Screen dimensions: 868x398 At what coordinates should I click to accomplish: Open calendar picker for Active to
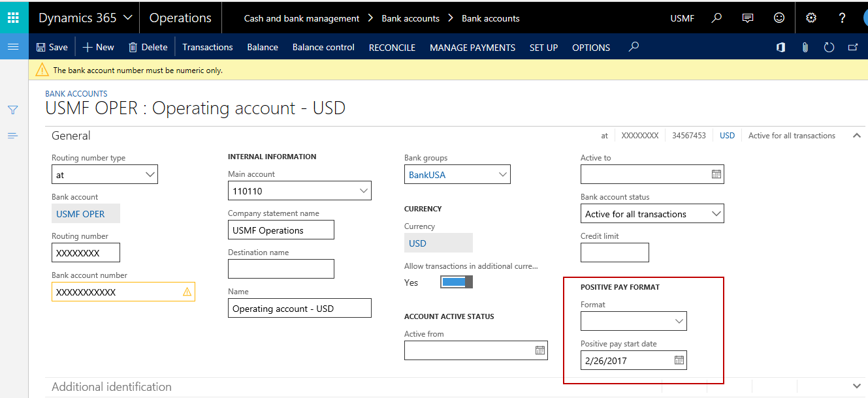click(x=716, y=174)
